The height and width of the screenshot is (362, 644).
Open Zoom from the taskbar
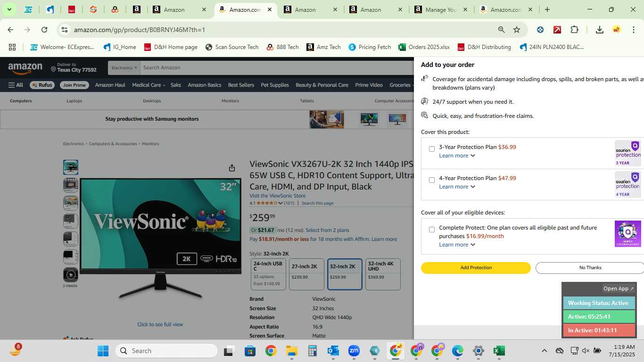(354, 351)
